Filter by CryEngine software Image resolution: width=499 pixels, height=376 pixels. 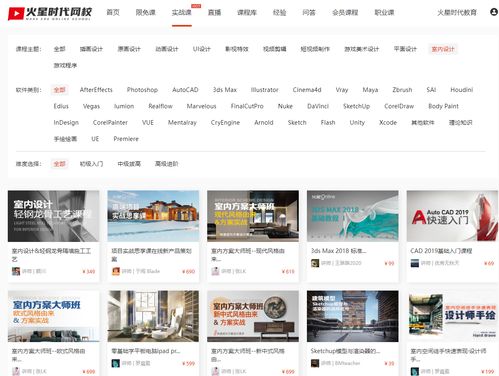point(225,122)
